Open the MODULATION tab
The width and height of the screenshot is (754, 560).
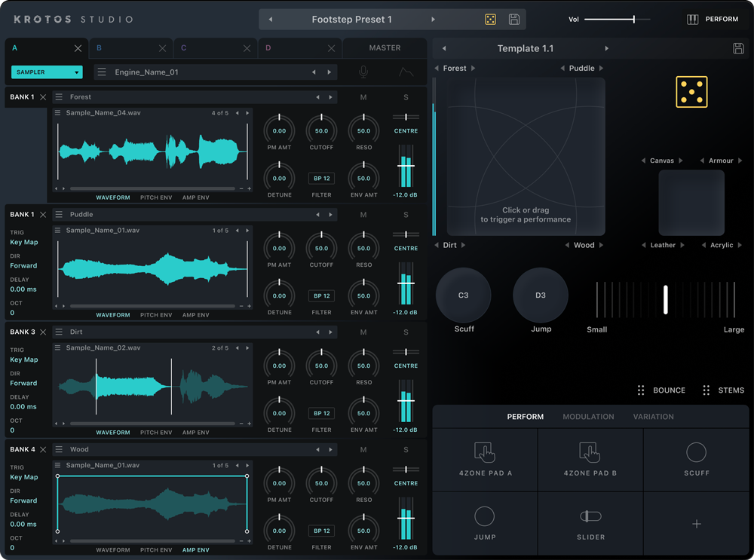coord(588,417)
